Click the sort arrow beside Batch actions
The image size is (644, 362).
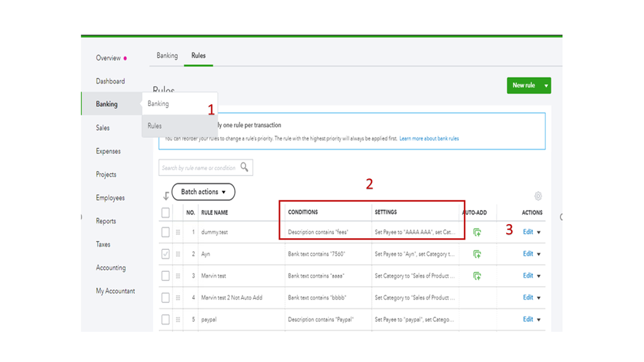coord(166,195)
